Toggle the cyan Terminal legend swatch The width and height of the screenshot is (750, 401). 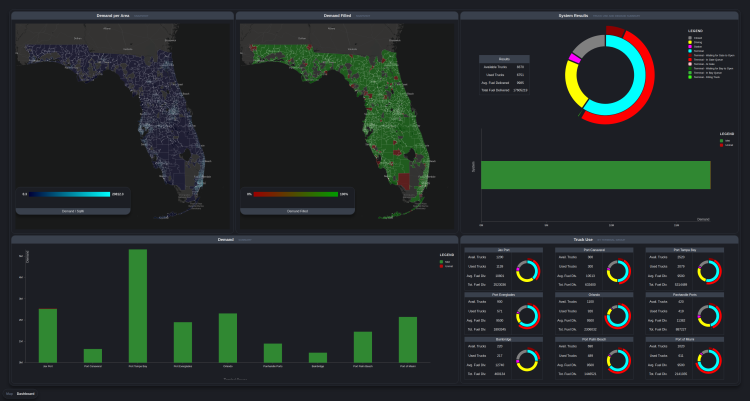(x=690, y=51)
